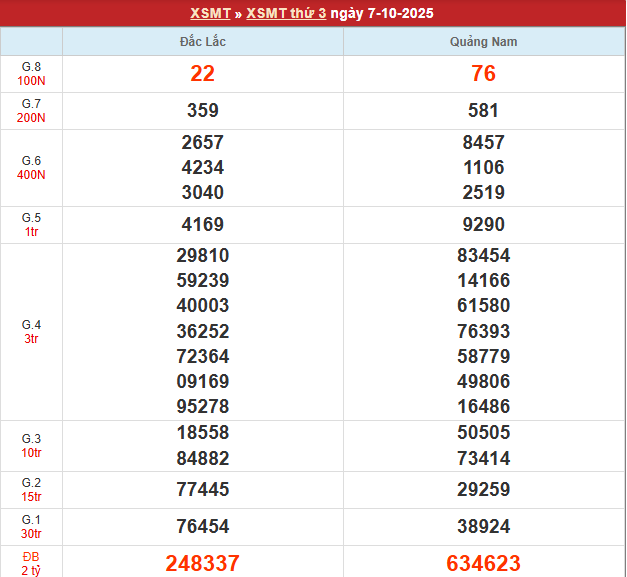Select Đắc Lắc G.2 number 77445
Screen dimensions: 627x577
(202, 490)
